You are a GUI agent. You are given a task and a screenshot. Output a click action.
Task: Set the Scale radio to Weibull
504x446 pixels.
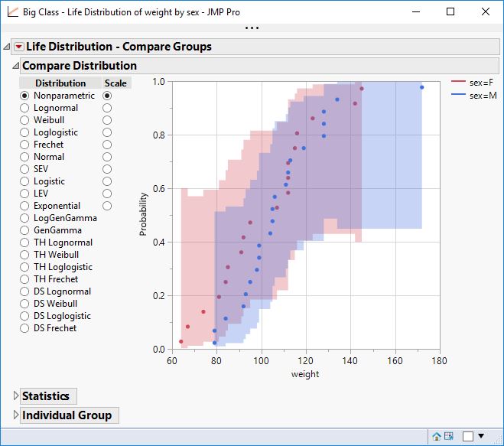107,120
